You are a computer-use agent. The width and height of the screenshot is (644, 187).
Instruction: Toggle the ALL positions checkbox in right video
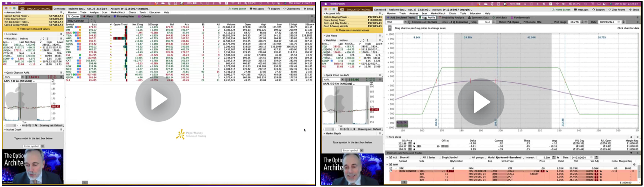(390, 157)
